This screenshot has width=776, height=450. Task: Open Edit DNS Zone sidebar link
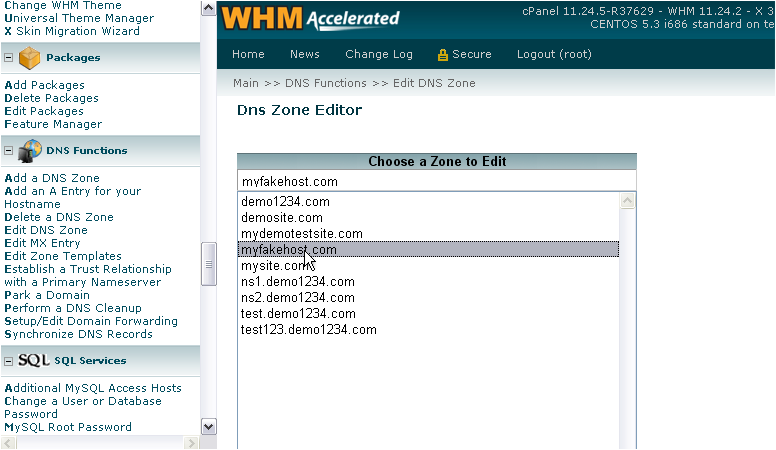(x=46, y=230)
